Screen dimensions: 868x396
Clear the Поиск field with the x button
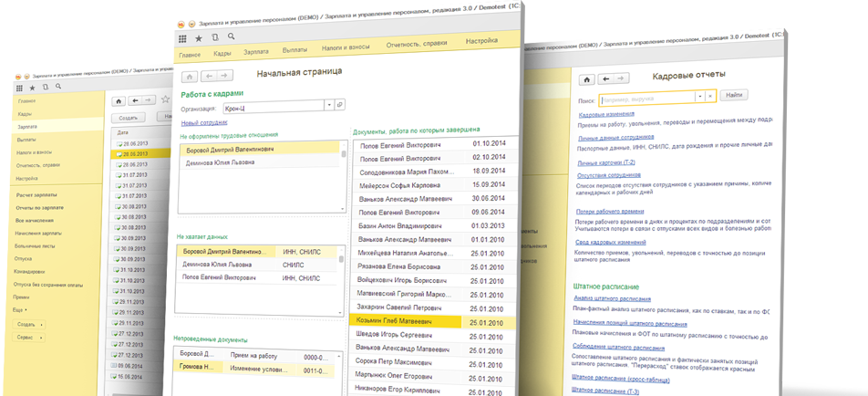[711, 96]
